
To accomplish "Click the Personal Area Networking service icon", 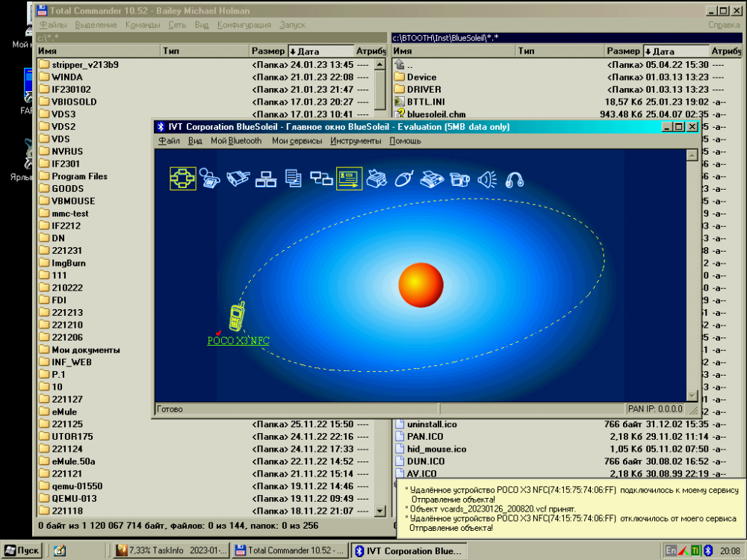I will click(x=182, y=179).
